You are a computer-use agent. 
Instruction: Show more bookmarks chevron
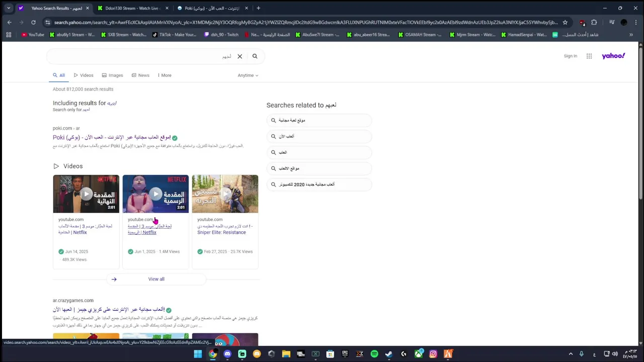(x=631, y=35)
